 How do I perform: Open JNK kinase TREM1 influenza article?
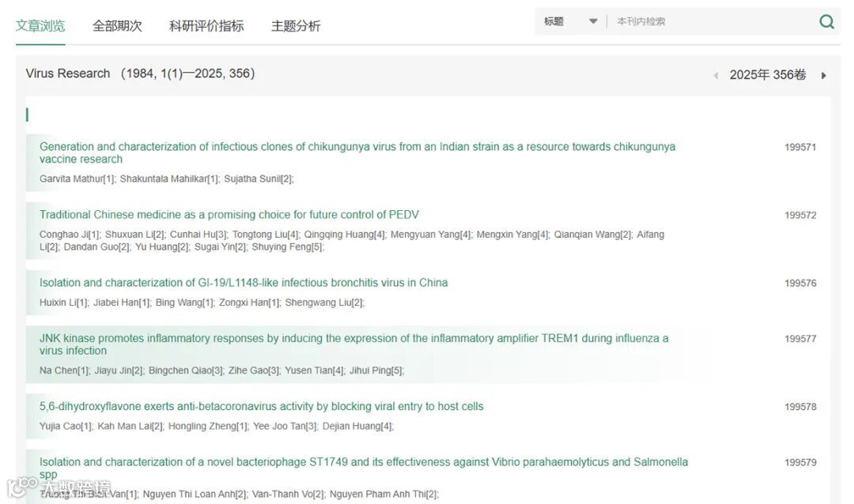pos(354,344)
